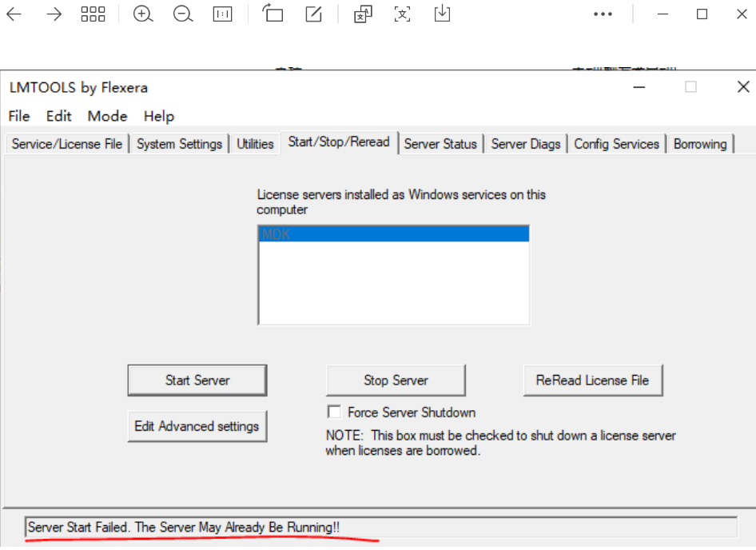
Task: Zoom out with the magnifier minus icon
Action: point(183,14)
